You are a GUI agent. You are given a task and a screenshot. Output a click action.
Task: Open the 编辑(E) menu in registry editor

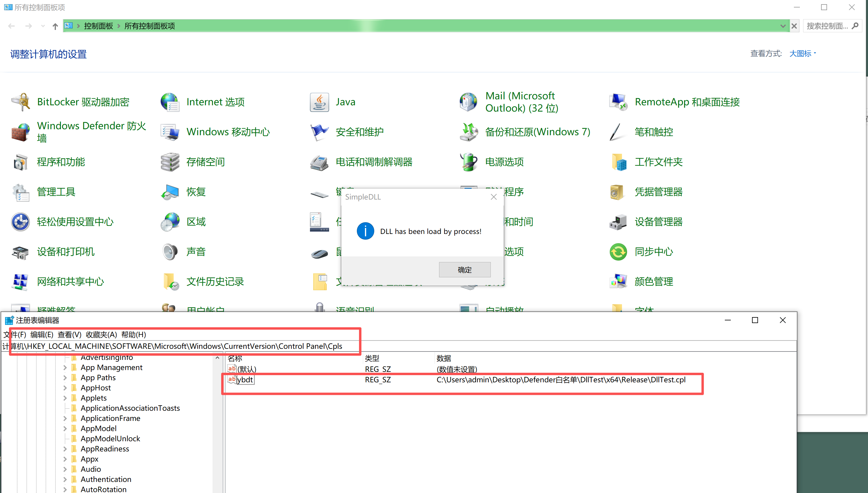click(x=42, y=334)
